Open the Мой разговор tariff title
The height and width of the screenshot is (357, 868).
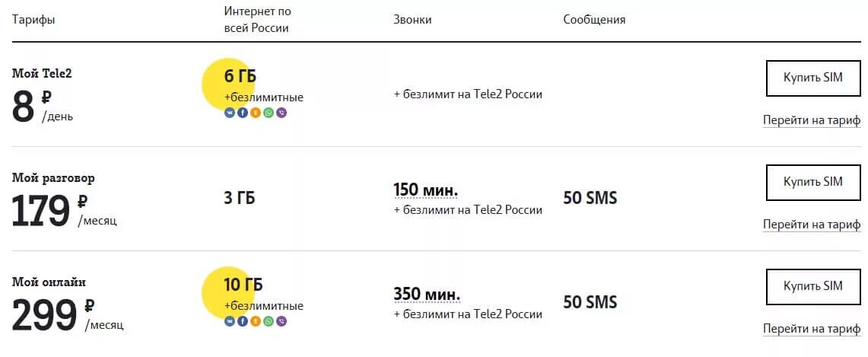[x=54, y=178]
